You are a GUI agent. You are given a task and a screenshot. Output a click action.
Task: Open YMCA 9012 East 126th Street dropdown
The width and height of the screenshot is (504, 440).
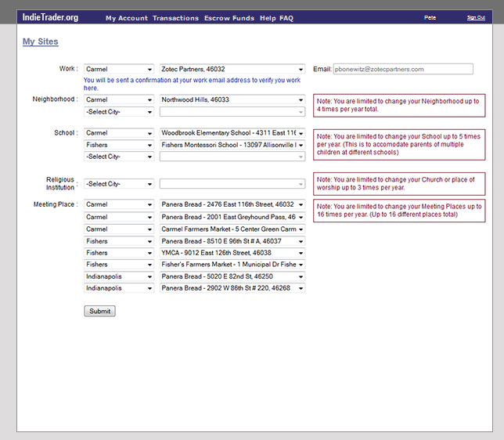click(x=232, y=253)
